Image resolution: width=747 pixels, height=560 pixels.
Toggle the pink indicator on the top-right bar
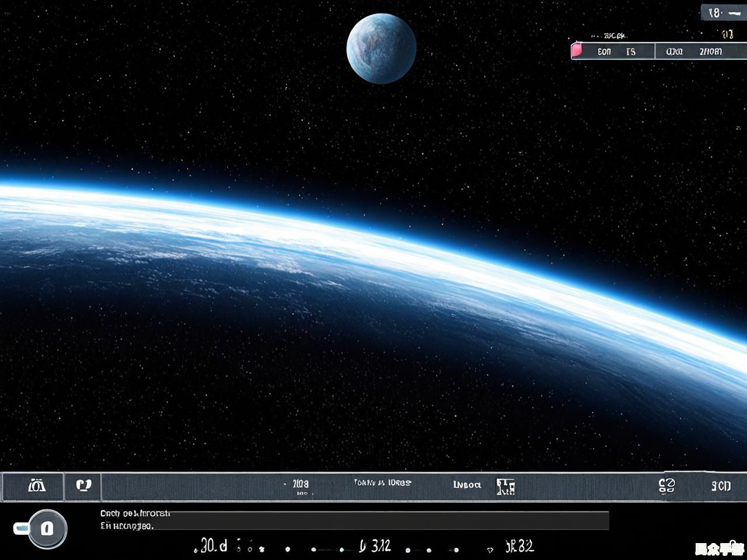click(577, 51)
